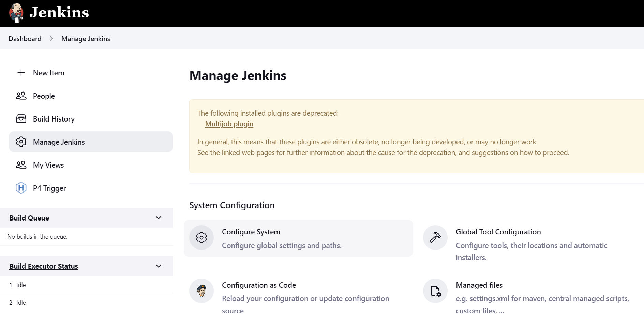Collapse the Build Queue section

coord(159,218)
